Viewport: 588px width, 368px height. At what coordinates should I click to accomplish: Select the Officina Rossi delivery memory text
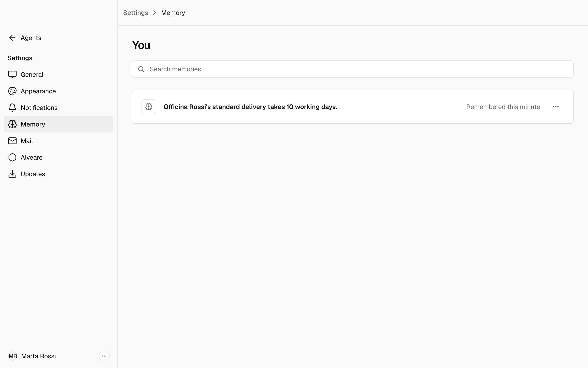click(x=250, y=106)
